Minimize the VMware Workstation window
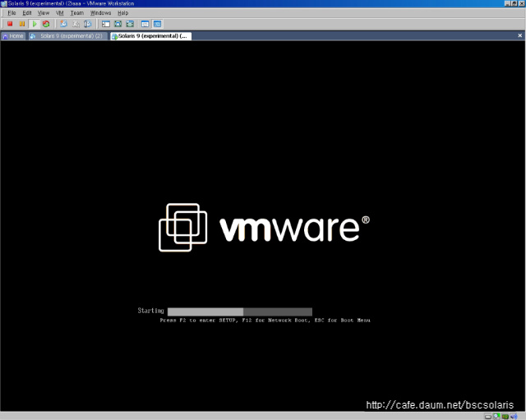This screenshot has width=526, height=420. tap(508, 3)
